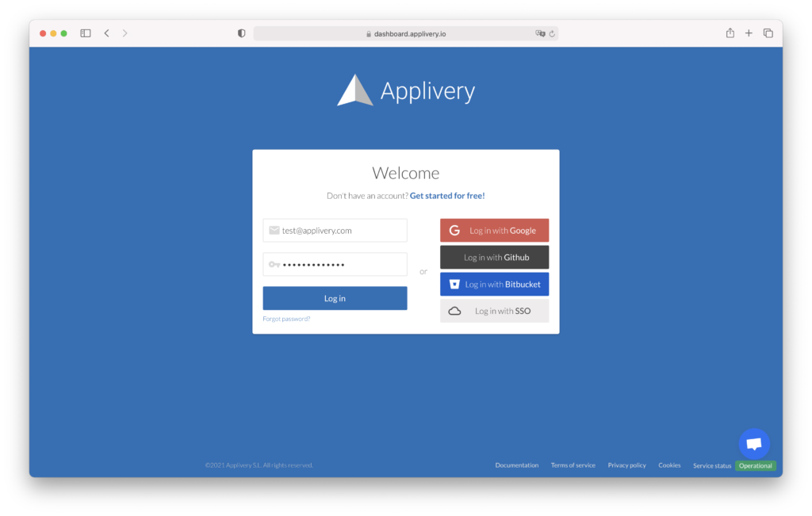This screenshot has height=516, width=812.
Task: Click the Welcome heading text
Action: point(406,173)
